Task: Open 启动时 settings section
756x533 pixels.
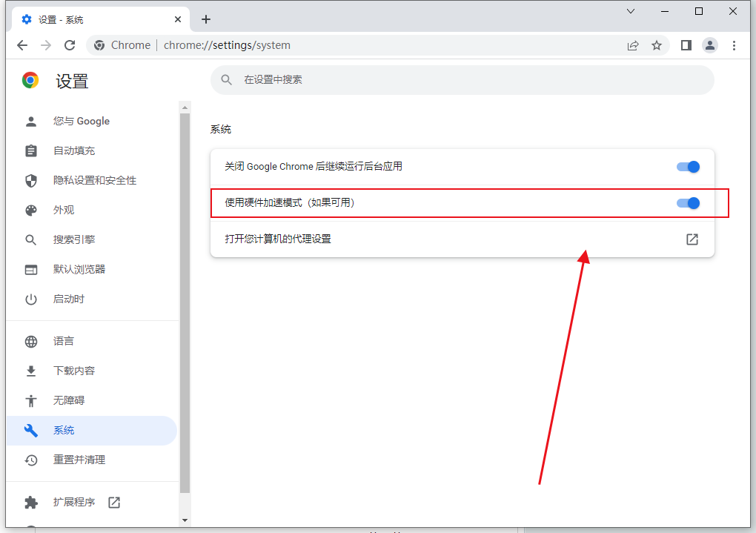Action: pos(92,299)
